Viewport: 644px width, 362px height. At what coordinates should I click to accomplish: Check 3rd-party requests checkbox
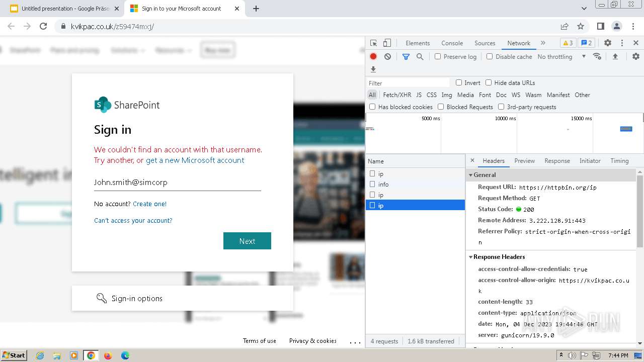tap(501, 107)
